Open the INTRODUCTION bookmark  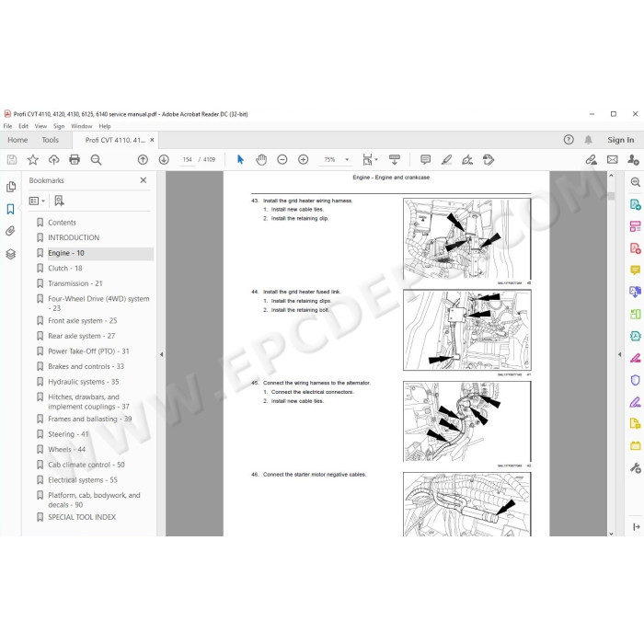(74, 237)
